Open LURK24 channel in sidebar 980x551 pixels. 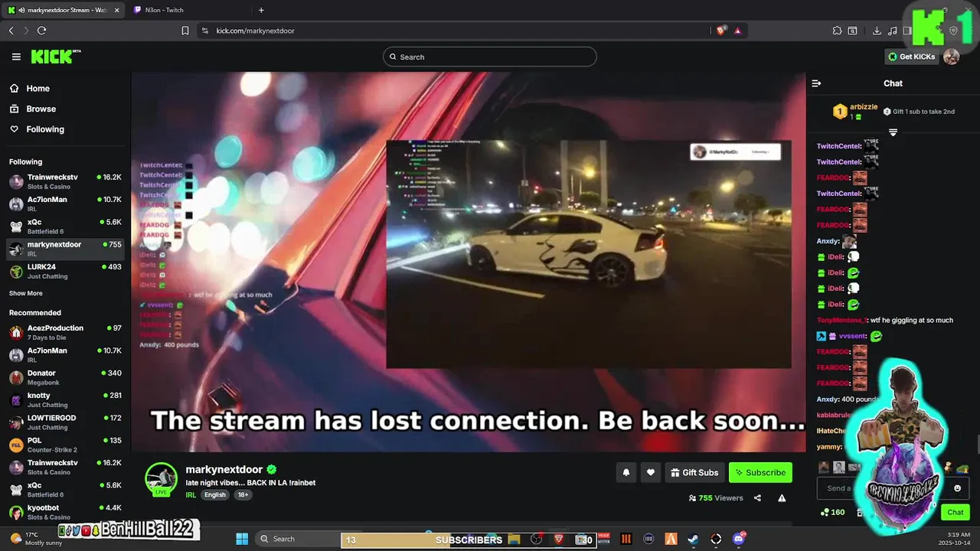(x=65, y=272)
